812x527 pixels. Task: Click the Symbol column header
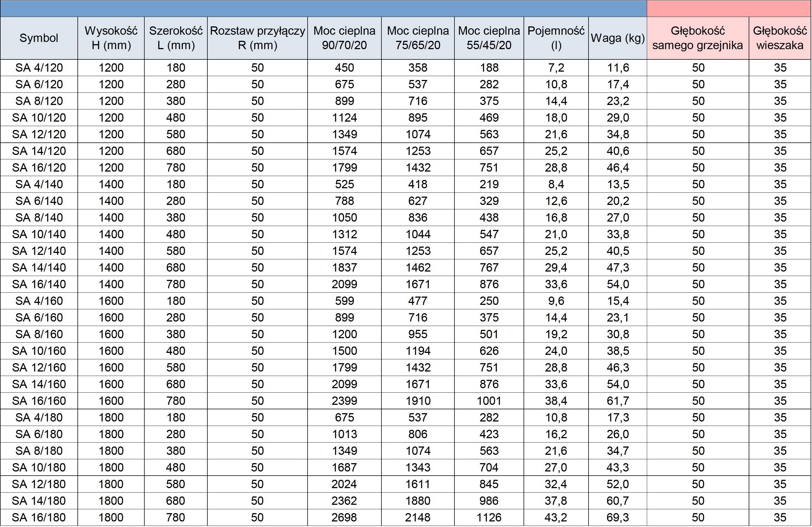[x=39, y=38]
